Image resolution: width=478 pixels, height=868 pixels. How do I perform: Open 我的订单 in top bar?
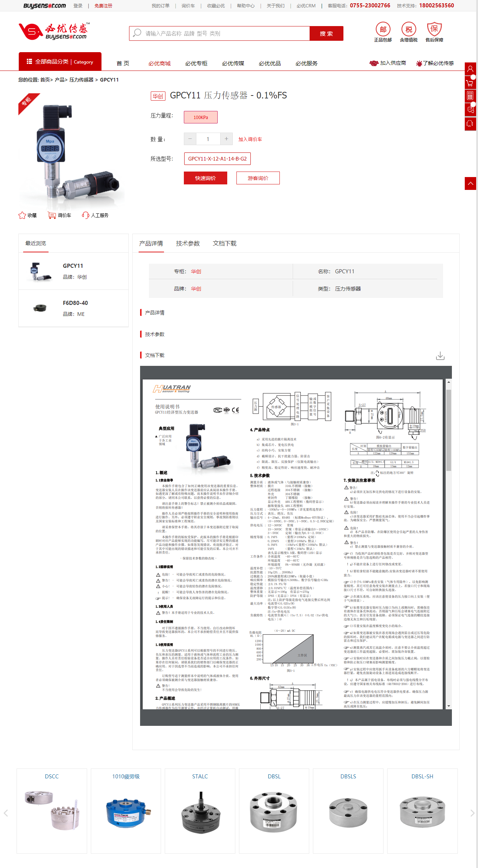click(x=161, y=6)
